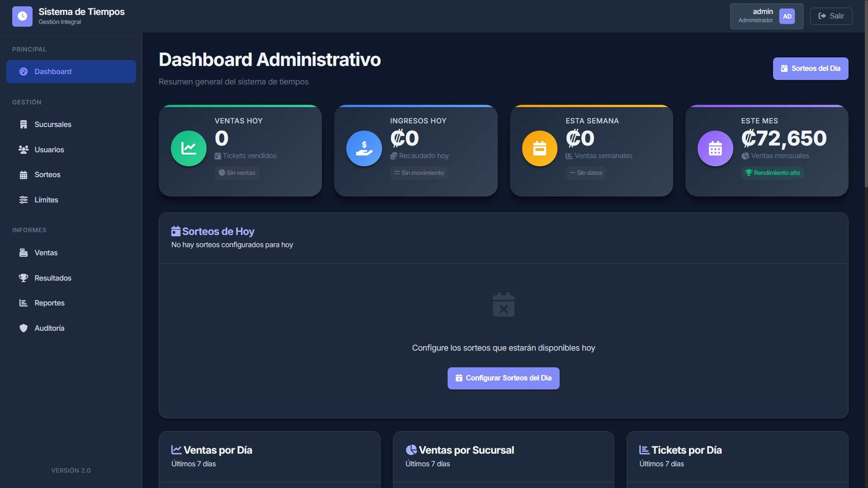Click the blue Ingresos Hoy money-hand icon

(364, 148)
